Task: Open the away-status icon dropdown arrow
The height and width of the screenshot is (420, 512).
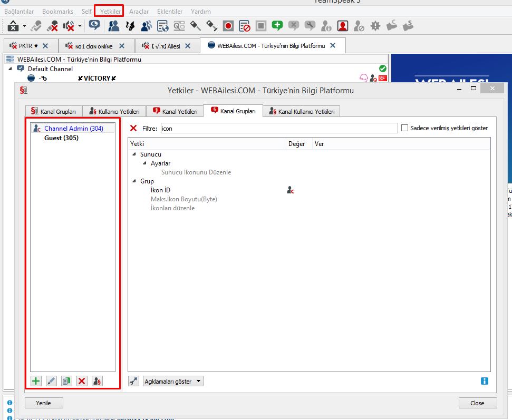Action: click(x=24, y=26)
